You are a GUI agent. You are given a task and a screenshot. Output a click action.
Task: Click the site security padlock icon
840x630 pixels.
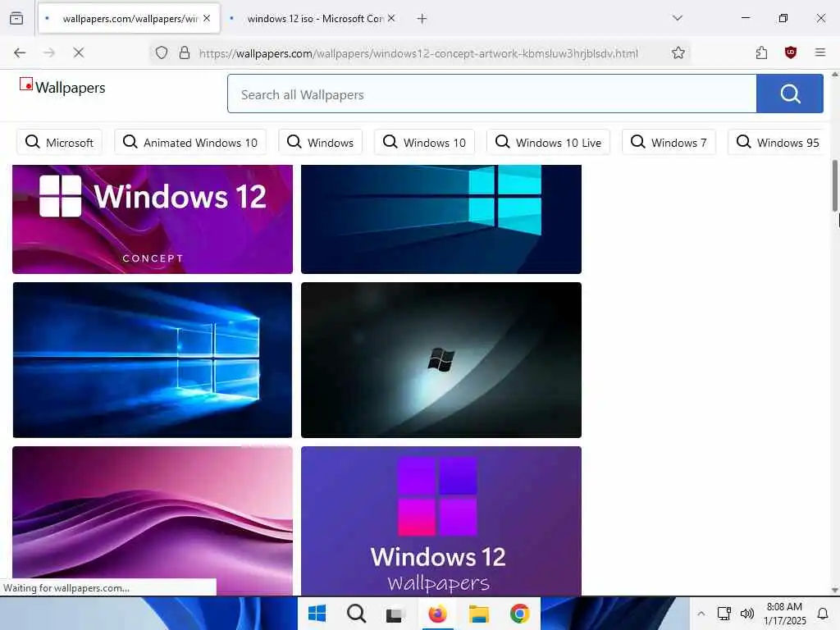click(x=185, y=52)
